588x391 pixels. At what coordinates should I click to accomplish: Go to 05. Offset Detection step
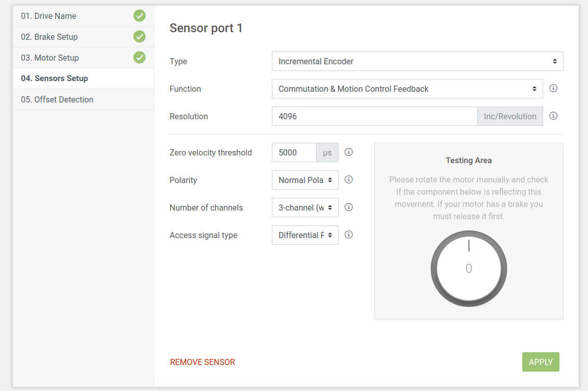tap(57, 99)
